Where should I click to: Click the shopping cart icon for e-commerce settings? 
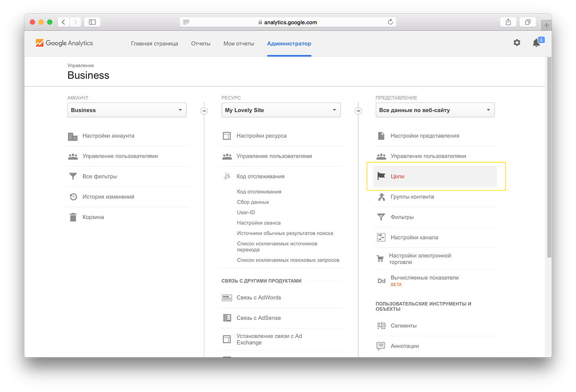(380, 259)
